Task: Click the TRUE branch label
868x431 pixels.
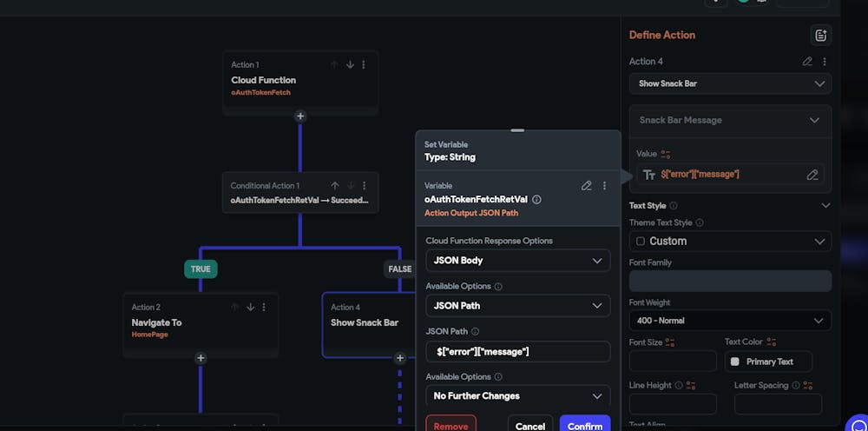Action: tap(201, 269)
